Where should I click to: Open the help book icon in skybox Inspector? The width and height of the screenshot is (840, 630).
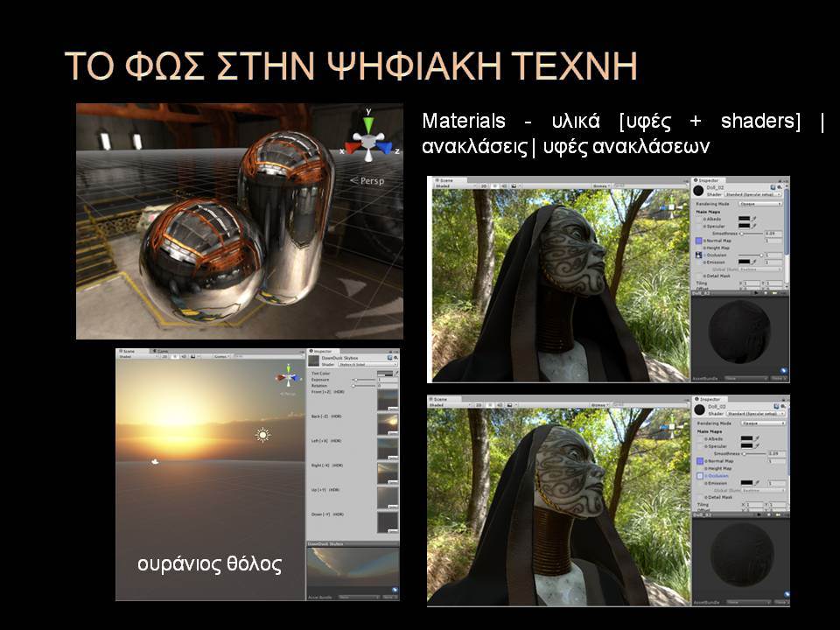(x=389, y=358)
